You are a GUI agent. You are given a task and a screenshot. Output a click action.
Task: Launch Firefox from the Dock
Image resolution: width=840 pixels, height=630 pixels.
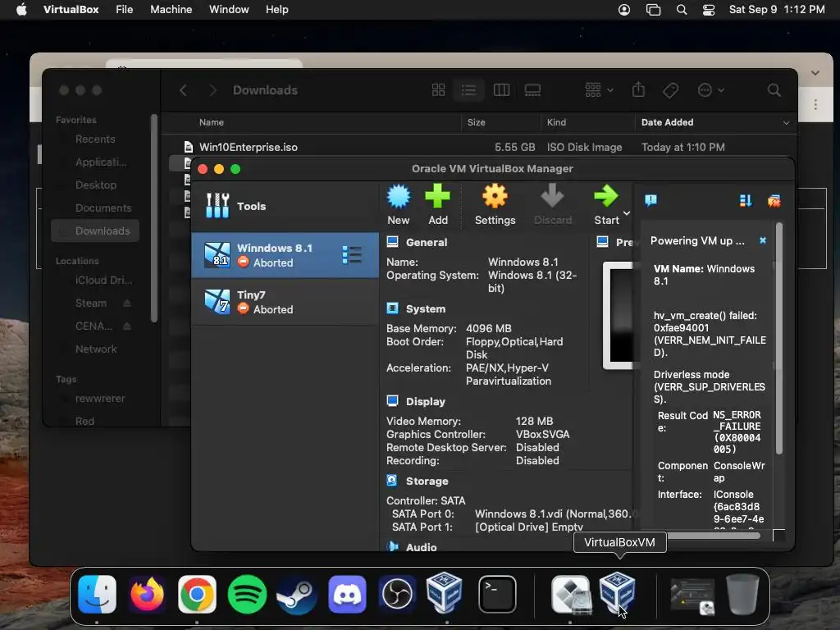tap(147, 594)
